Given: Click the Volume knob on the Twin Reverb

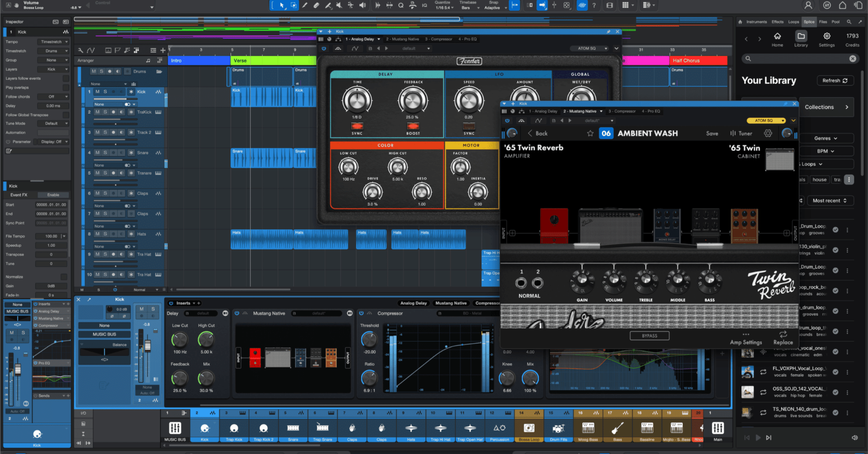Looking at the screenshot, I should pyautogui.click(x=613, y=280).
